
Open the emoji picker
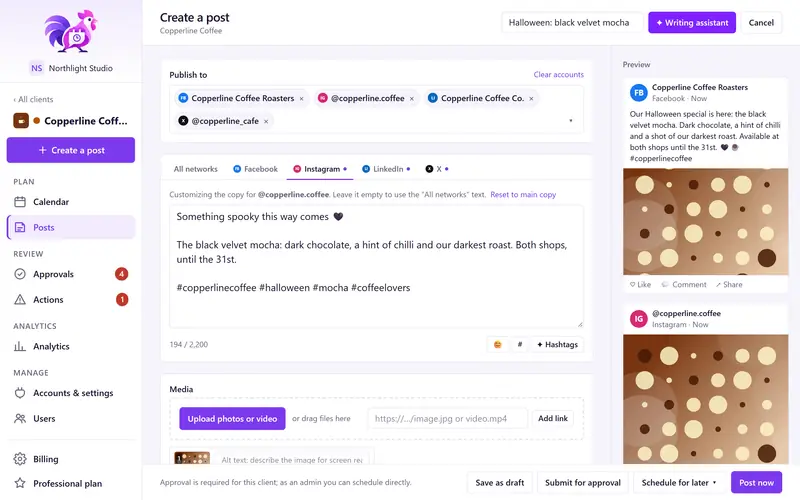coord(497,344)
